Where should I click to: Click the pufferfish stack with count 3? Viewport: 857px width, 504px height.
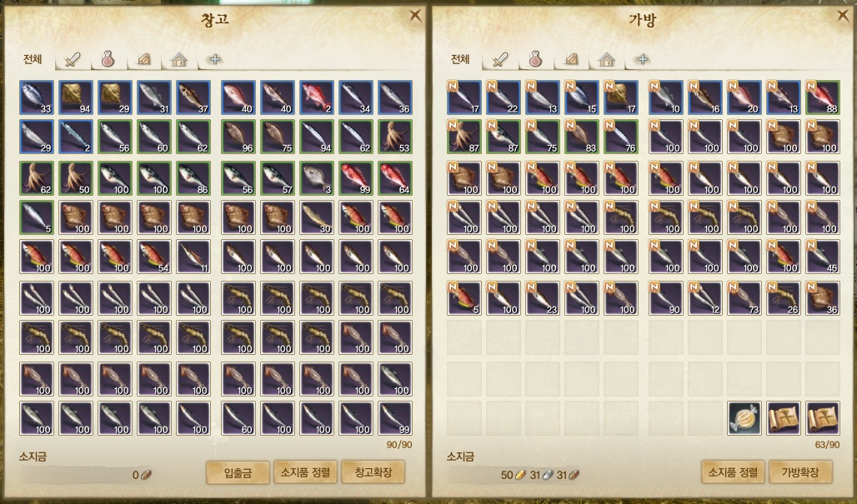click(x=317, y=178)
